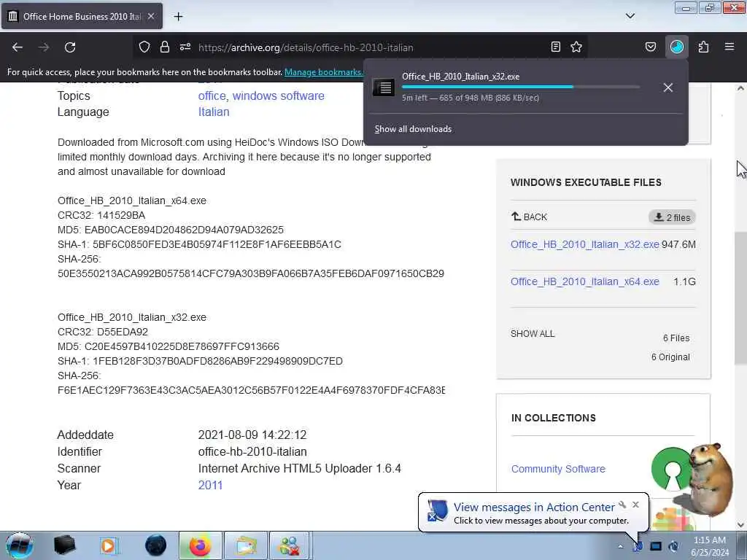Screen dimensions: 747x560
Task: Go BACK in the Windows Executable Files panel
Action: coord(530,217)
